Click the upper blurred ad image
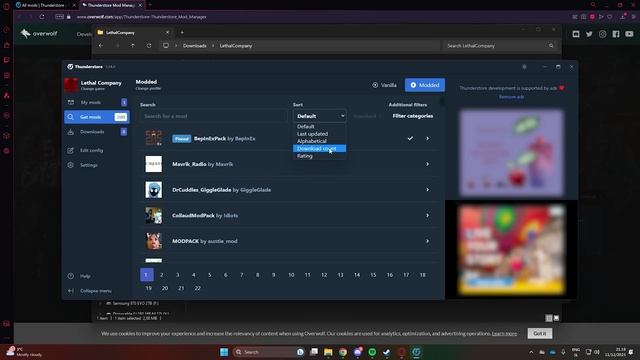The width and height of the screenshot is (640, 360). coord(511,153)
